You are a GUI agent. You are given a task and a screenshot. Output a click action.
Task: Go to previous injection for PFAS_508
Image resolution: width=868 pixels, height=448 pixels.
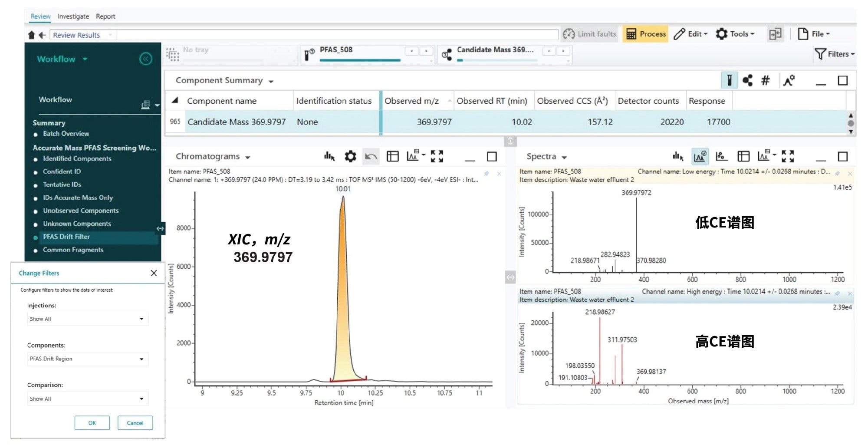tap(411, 51)
